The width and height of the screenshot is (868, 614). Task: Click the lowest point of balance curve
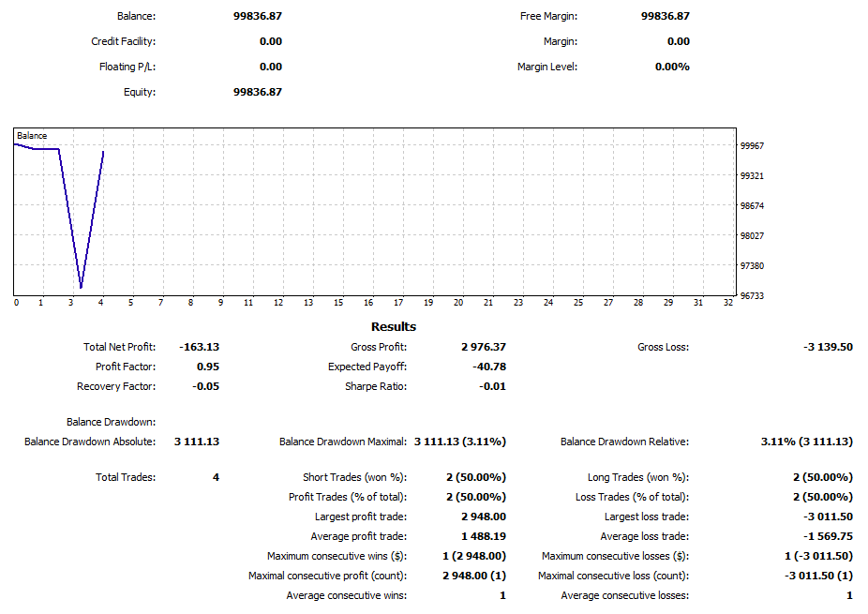tap(82, 287)
